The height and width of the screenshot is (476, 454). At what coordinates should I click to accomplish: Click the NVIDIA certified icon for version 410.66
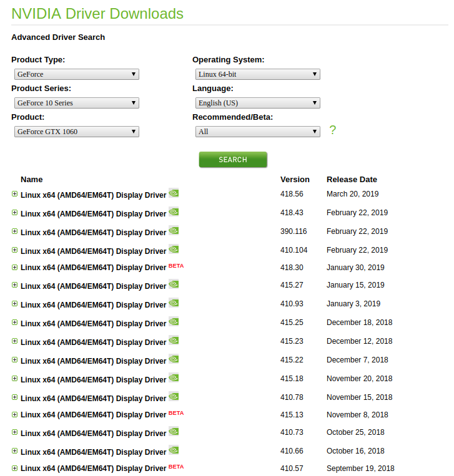[174, 450]
